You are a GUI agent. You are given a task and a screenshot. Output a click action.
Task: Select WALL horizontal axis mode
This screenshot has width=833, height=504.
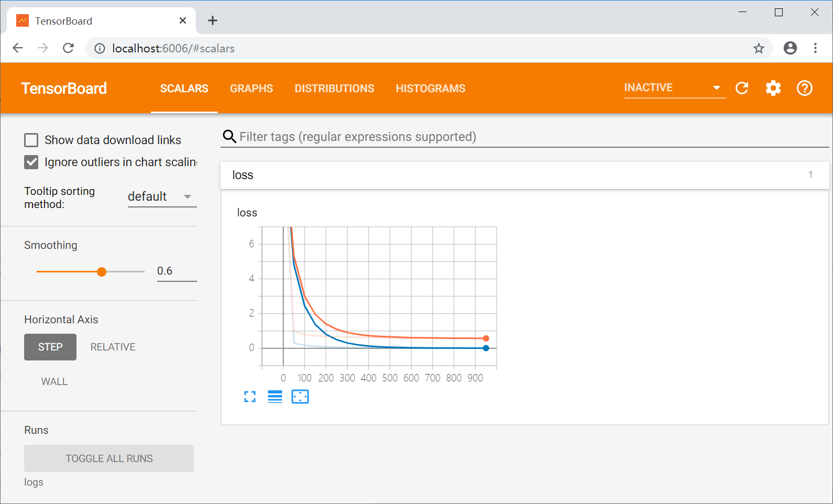pos(54,381)
